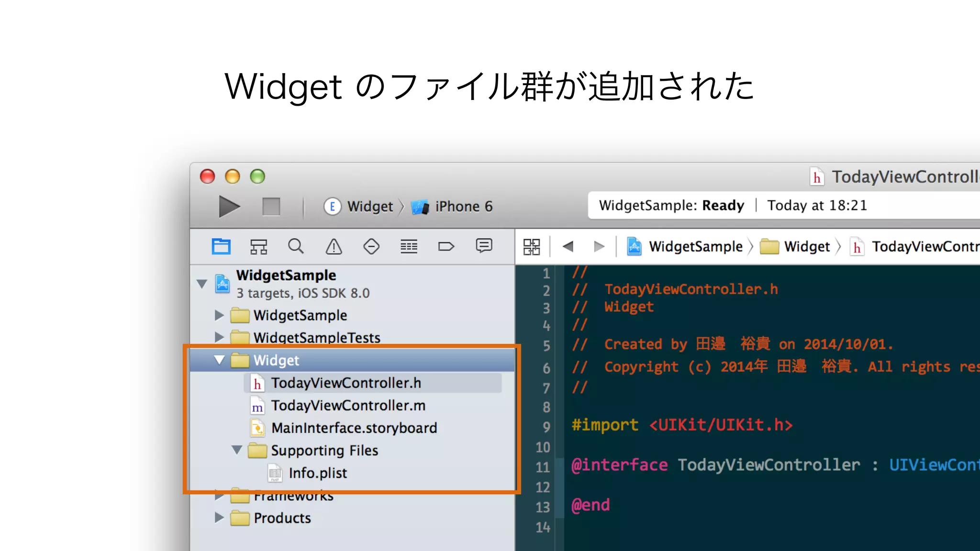Viewport: 980px width, 551px height.
Task: Zoom the Xcode window with green button
Action: pyautogui.click(x=257, y=176)
